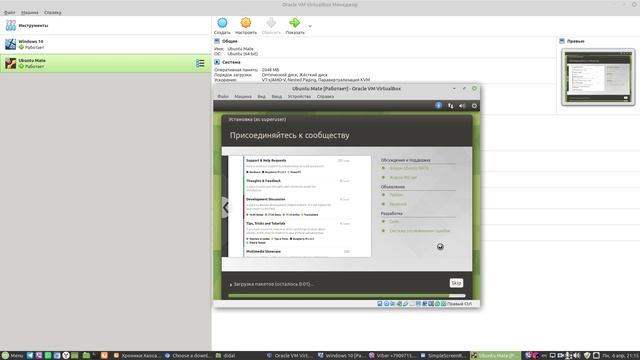The image size is (640, 360).
Task: Click the first hard-disk icon in VM status bar
Action: [380, 304]
